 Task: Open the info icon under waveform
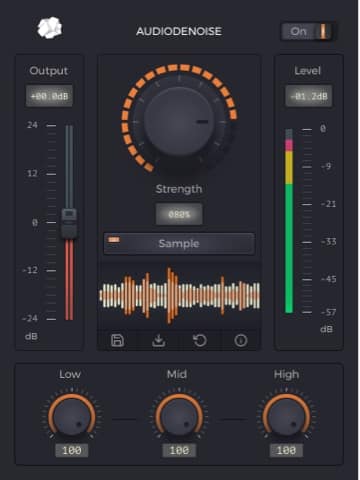pos(241,340)
